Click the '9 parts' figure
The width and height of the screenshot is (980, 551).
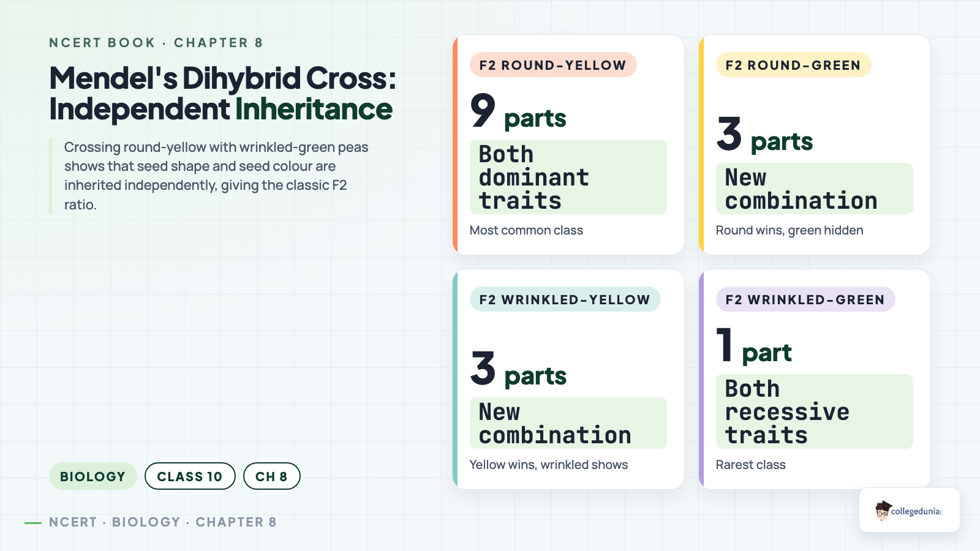point(518,112)
